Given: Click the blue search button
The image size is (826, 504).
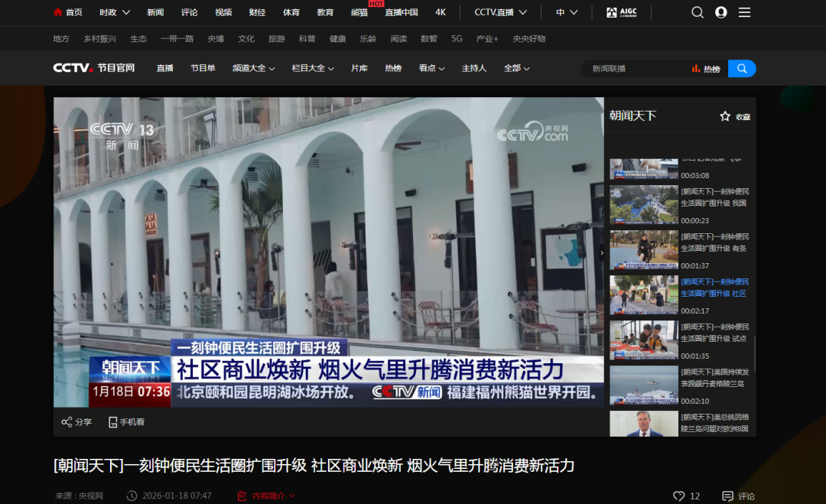Looking at the screenshot, I should [x=740, y=68].
